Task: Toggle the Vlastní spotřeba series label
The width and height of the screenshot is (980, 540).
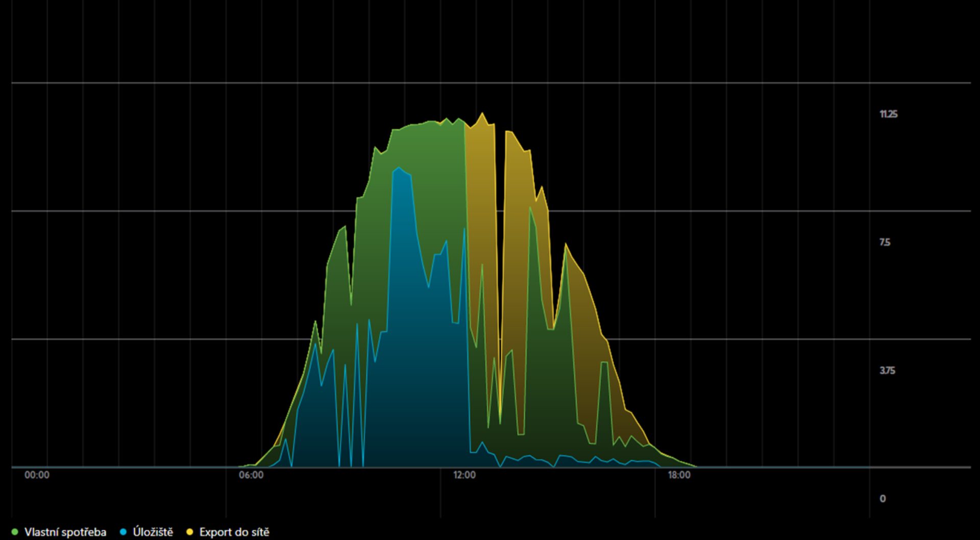Action: click(x=65, y=532)
